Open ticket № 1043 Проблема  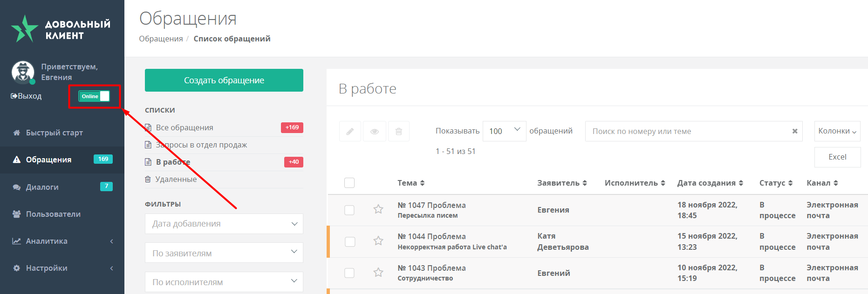pyautogui.click(x=431, y=268)
